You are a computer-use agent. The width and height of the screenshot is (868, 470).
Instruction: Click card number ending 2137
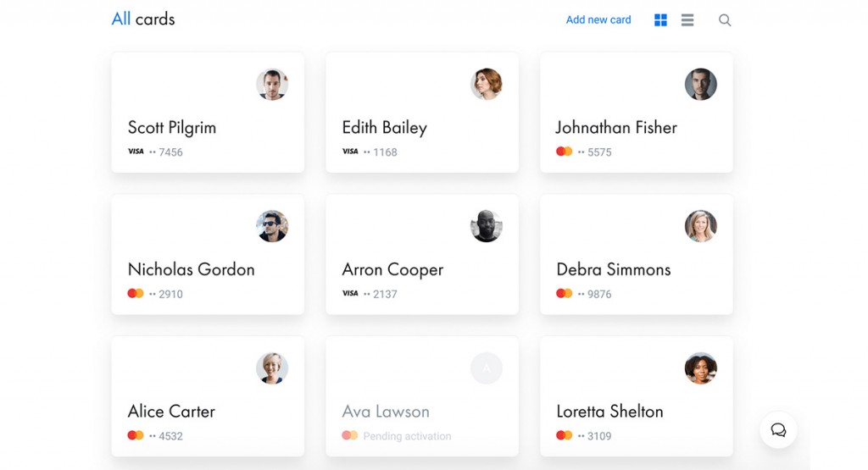pyautogui.click(x=380, y=294)
